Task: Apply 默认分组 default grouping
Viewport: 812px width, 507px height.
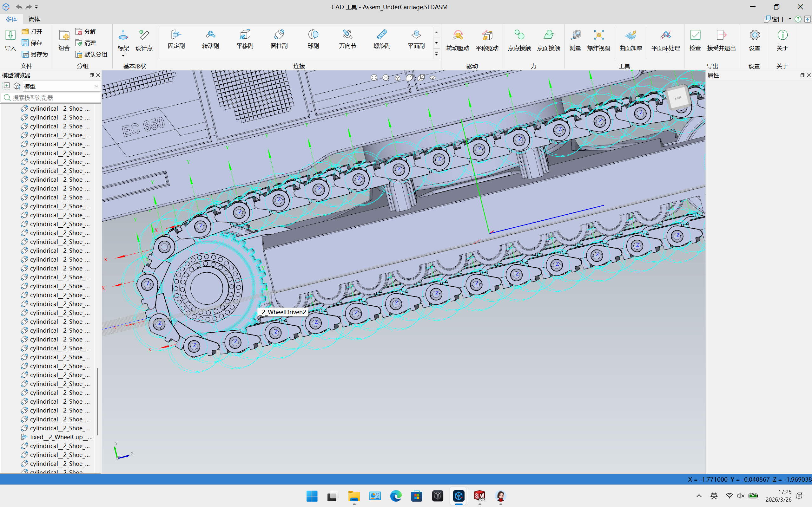Action: [92, 54]
